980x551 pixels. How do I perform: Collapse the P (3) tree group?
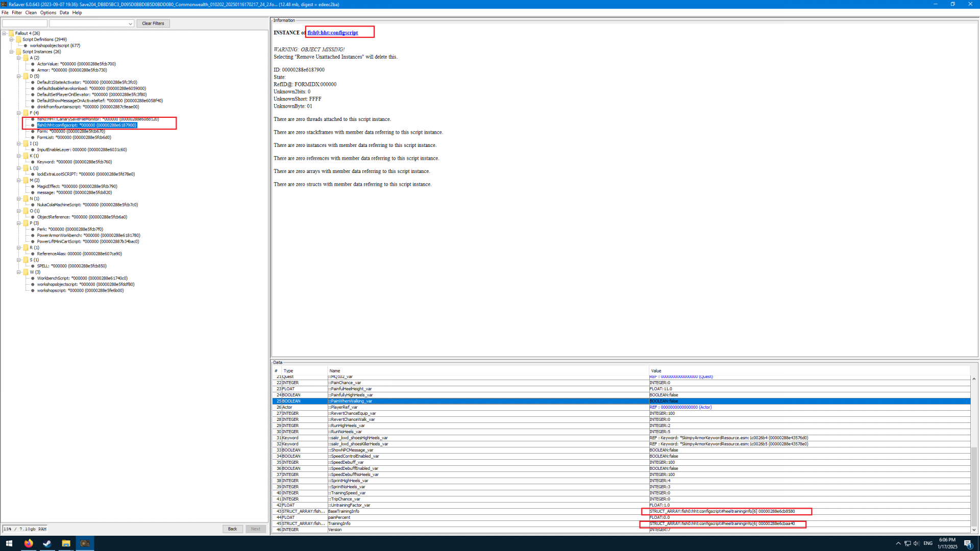(19, 223)
